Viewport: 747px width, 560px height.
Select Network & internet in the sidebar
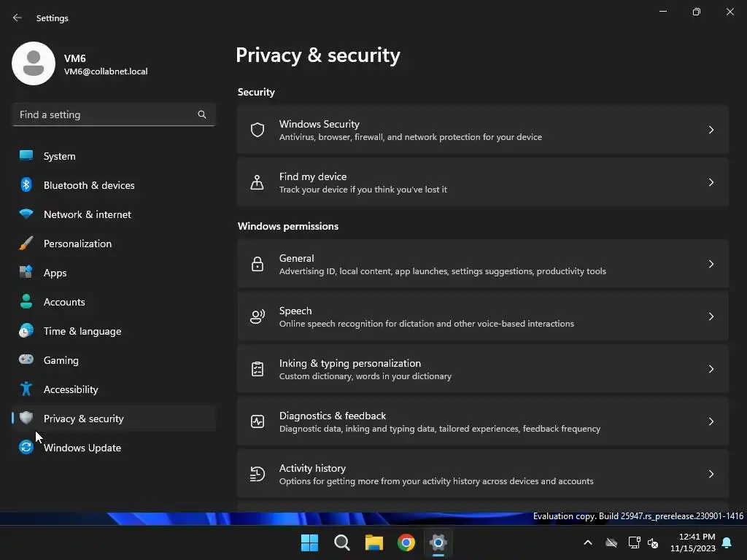click(114, 214)
